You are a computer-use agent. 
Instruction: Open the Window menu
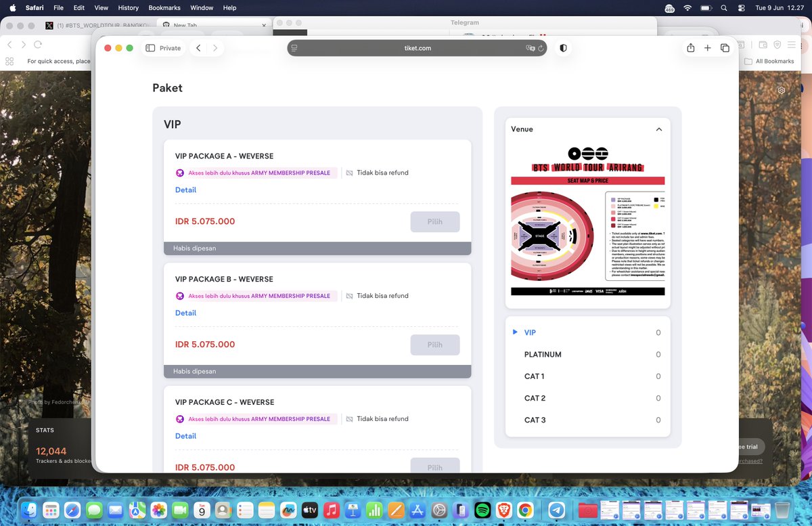click(202, 7)
